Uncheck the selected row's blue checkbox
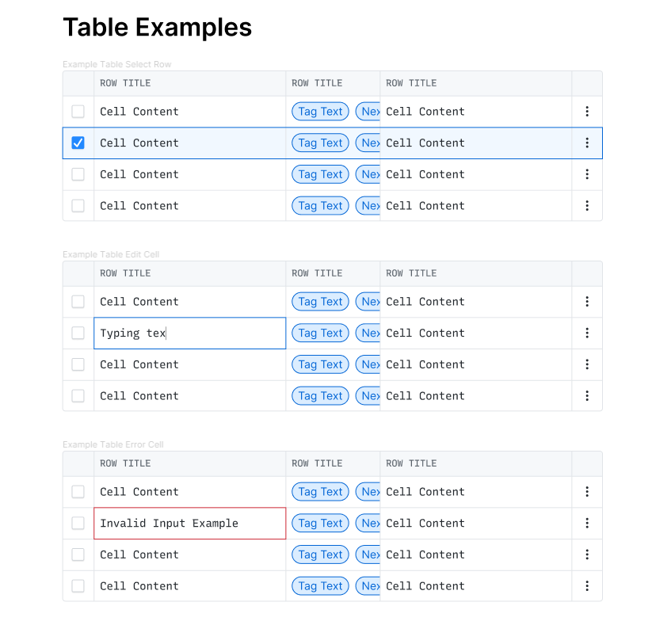Screen dimensions: 671x644 pos(78,143)
